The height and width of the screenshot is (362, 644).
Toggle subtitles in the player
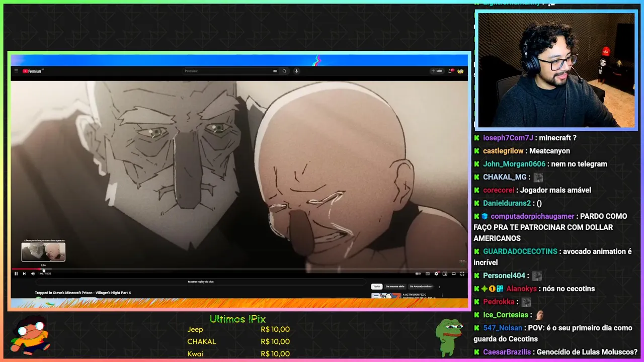pyautogui.click(x=428, y=274)
